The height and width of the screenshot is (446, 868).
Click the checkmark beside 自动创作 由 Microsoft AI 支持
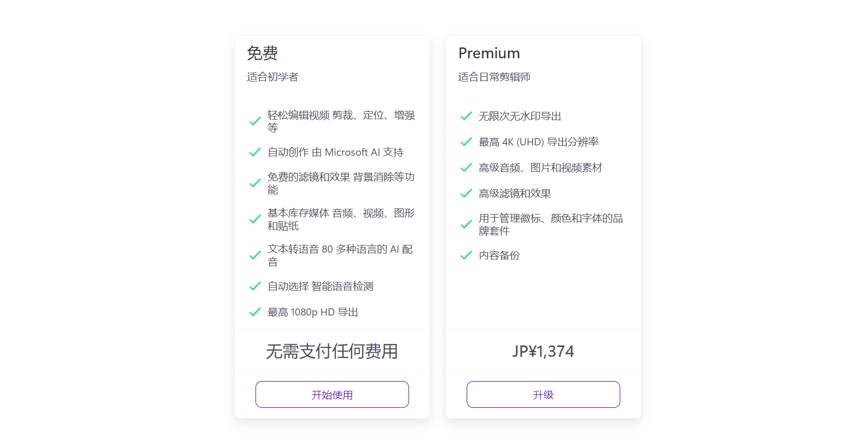tap(254, 151)
